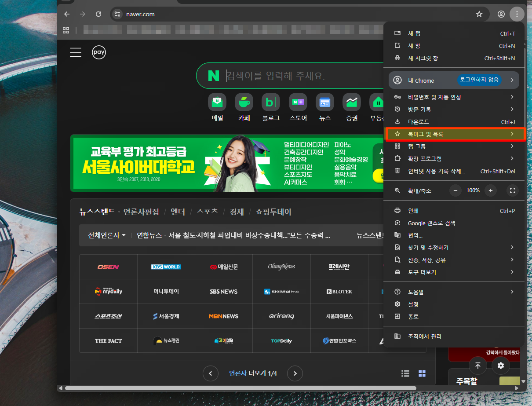Select 새 탭 menu item
The image size is (532, 406).
454,33
